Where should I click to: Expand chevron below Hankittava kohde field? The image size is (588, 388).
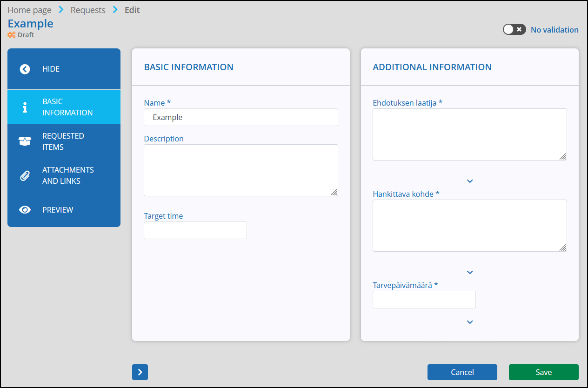pyautogui.click(x=470, y=272)
